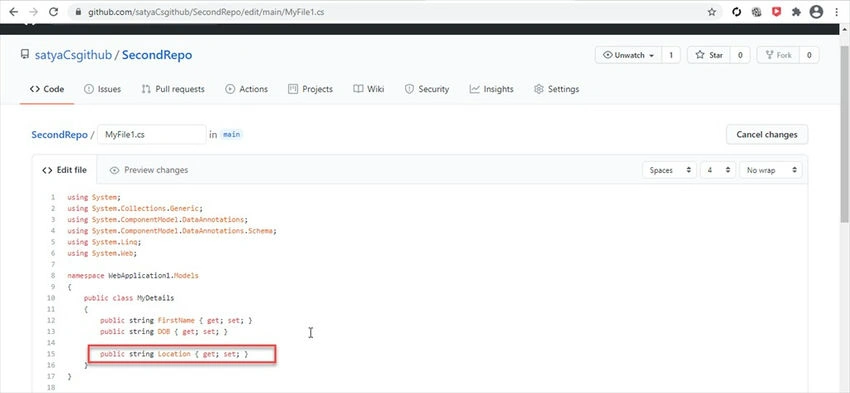Open the Security tab

click(x=427, y=89)
